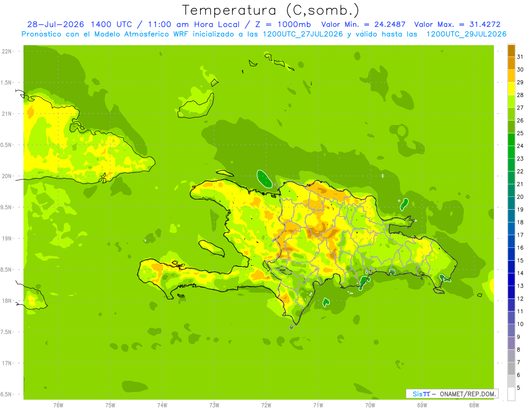Click the blue legend swatch between 15 and 16
This screenshot has width=532, height=411.
(x=511, y=254)
